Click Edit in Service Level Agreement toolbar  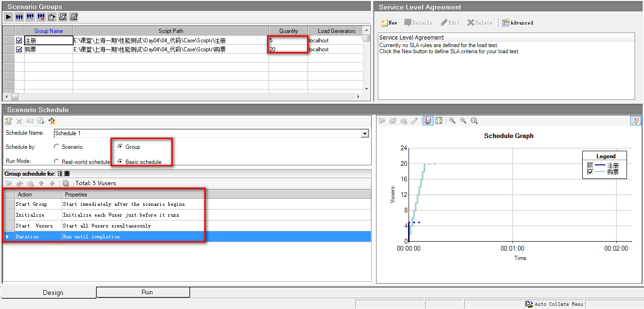point(450,23)
